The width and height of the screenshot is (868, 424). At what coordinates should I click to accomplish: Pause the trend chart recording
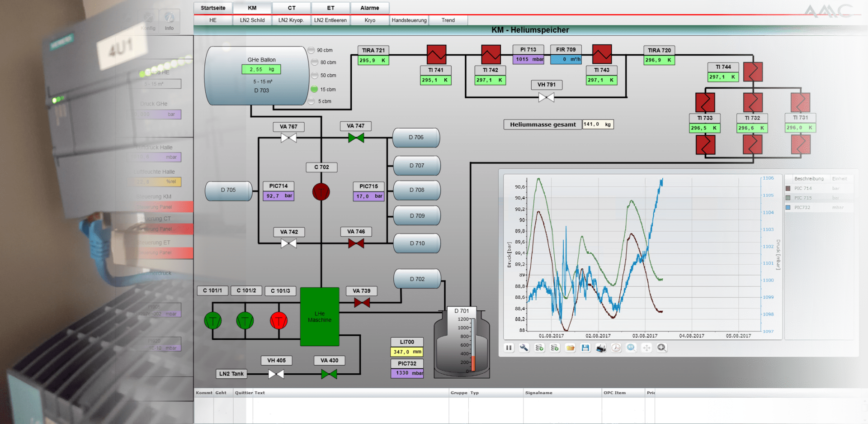[x=509, y=348]
